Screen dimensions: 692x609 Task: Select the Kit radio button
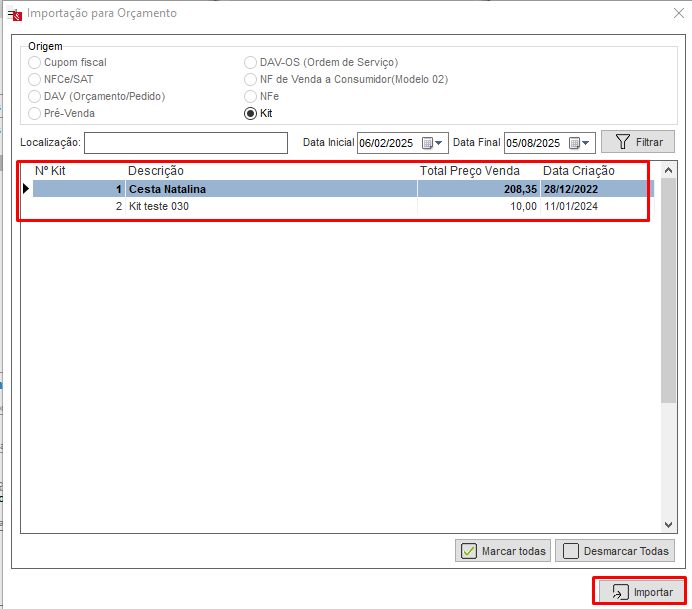coord(251,113)
